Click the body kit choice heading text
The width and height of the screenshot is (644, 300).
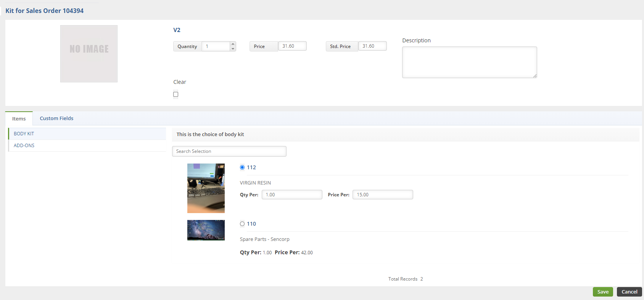coord(210,135)
